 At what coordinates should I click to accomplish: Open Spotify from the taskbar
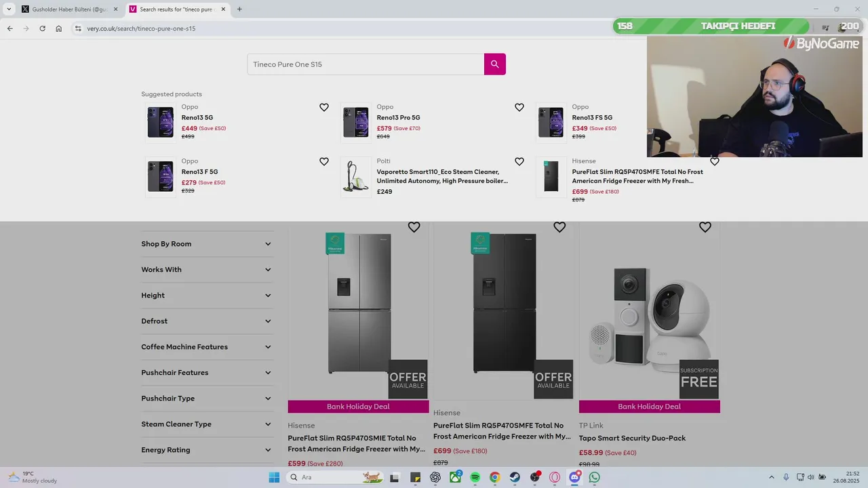point(475,477)
